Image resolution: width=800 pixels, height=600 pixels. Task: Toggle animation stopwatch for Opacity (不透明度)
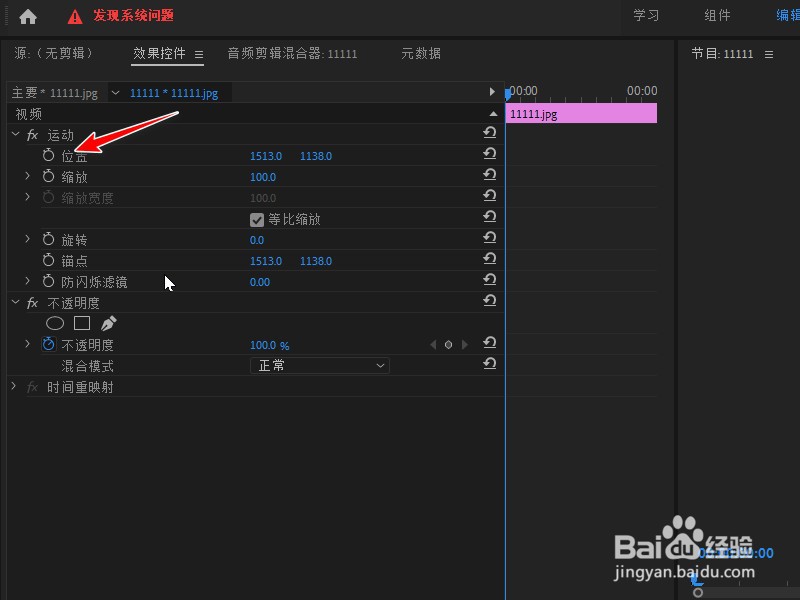tap(48, 344)
